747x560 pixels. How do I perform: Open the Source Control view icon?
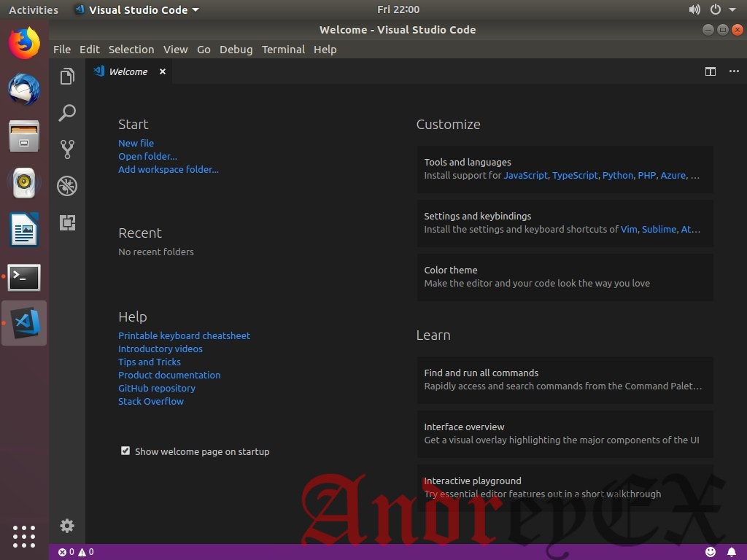(x=67, y=149)
